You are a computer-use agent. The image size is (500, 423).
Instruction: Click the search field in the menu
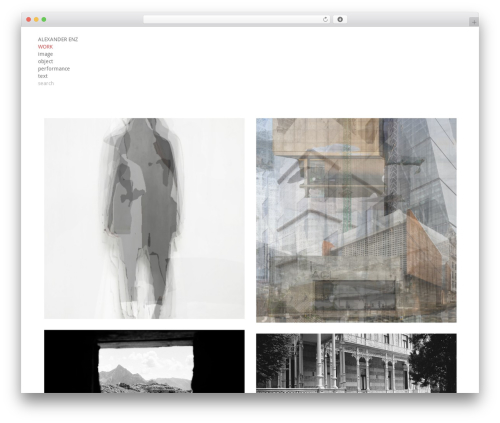pos(46,83)
